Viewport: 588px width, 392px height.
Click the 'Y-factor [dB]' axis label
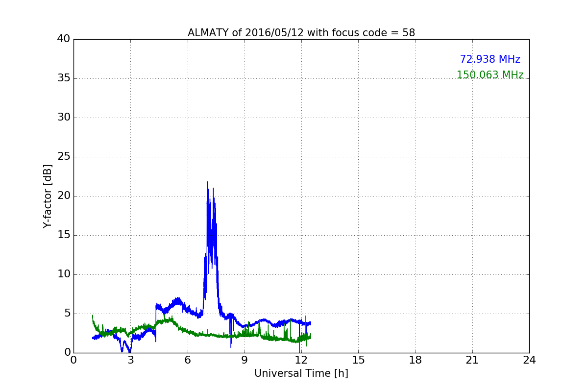coord(48,196)
